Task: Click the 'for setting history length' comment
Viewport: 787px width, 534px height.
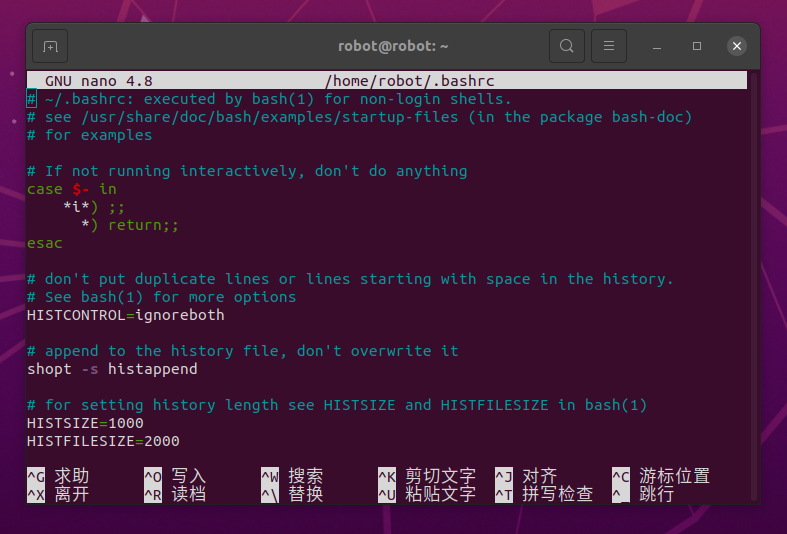Action: tap(337, 405)
